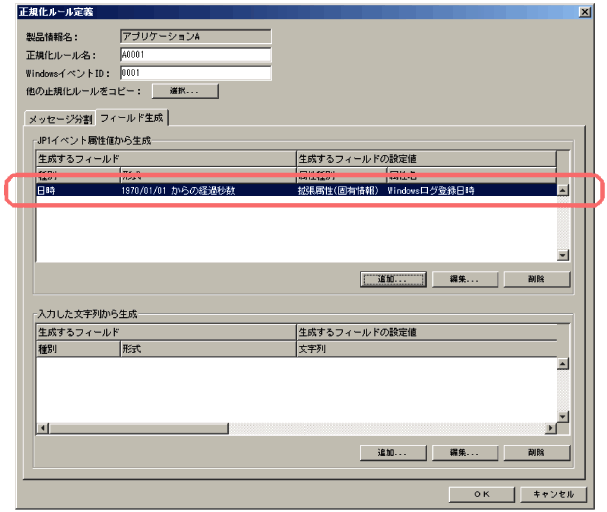
Task: Click the 生成するフィールドの設定値 header in the JP1 table
Action: (x=427, y=159)
